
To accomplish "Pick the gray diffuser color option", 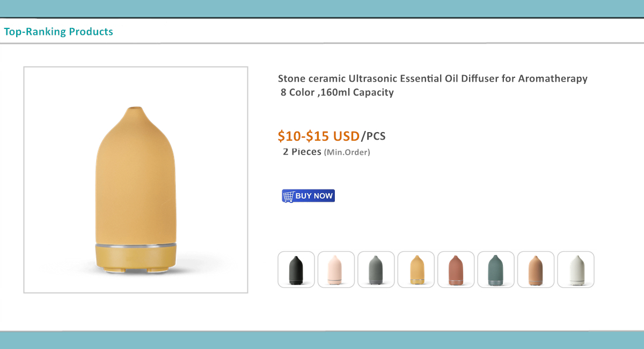I will pyautogui.click(x=376, y=270).
